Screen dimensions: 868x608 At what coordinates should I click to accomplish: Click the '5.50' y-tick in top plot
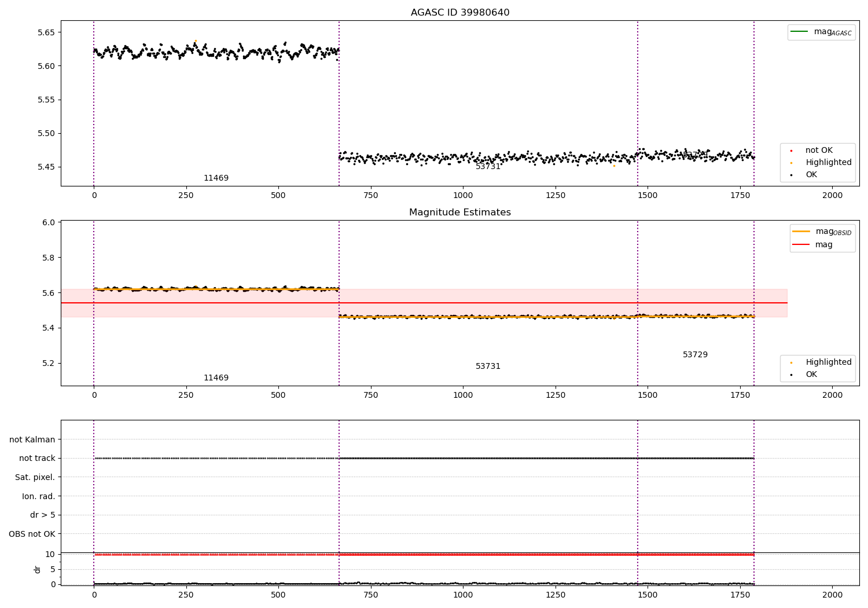click(x=46, y=133)
